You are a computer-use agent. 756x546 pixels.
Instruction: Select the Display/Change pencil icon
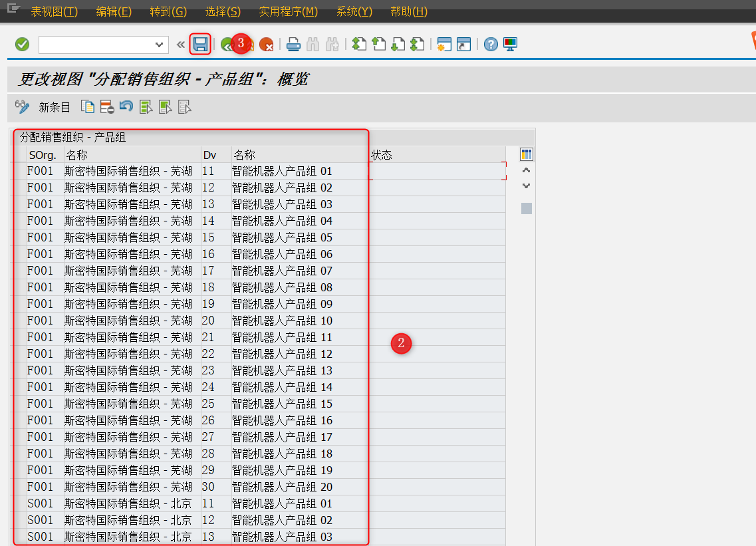pyautogui.click(x=22, y=107)
